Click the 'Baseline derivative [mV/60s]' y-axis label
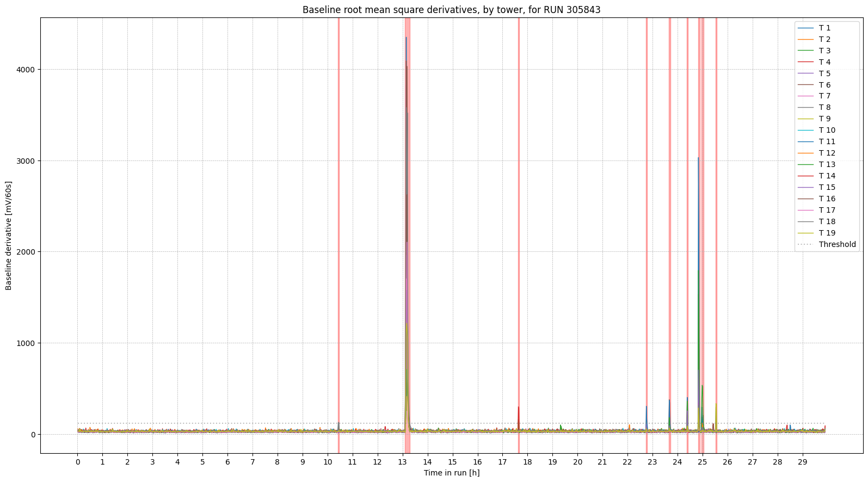Screen dimensions: 868x482 (x=9, y=236)
